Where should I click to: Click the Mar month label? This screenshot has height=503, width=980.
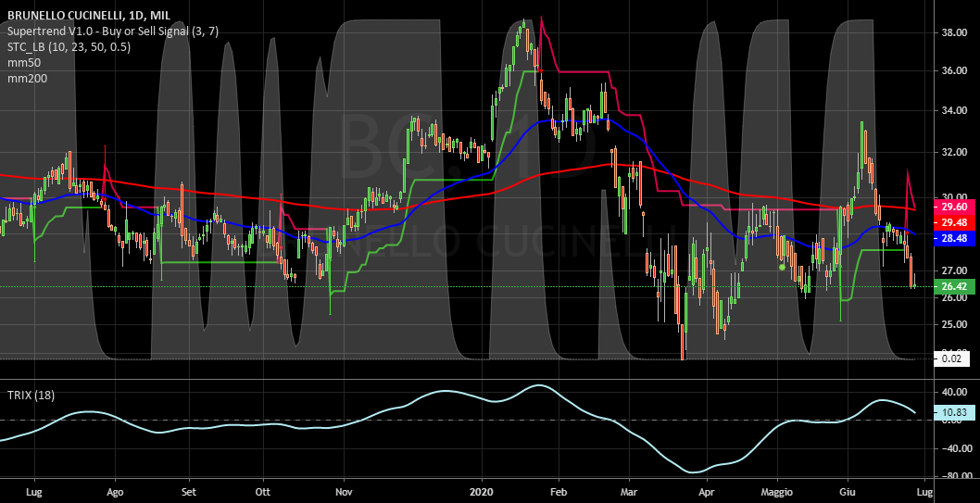tap(631, 493)
